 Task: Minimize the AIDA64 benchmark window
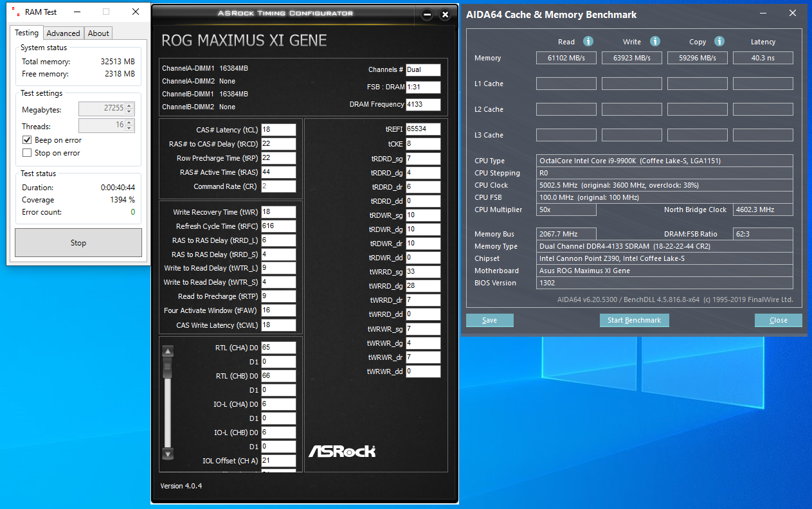[762, 13]
